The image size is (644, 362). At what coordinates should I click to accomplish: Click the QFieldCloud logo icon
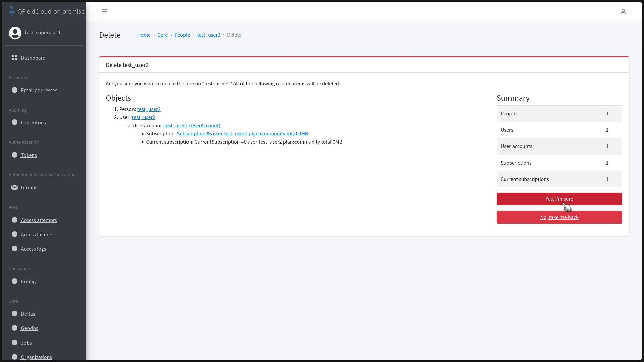coord(12,11)
